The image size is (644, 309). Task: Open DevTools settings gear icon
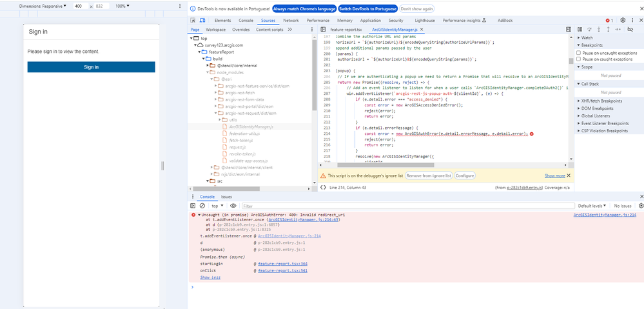tap(623, 21)
